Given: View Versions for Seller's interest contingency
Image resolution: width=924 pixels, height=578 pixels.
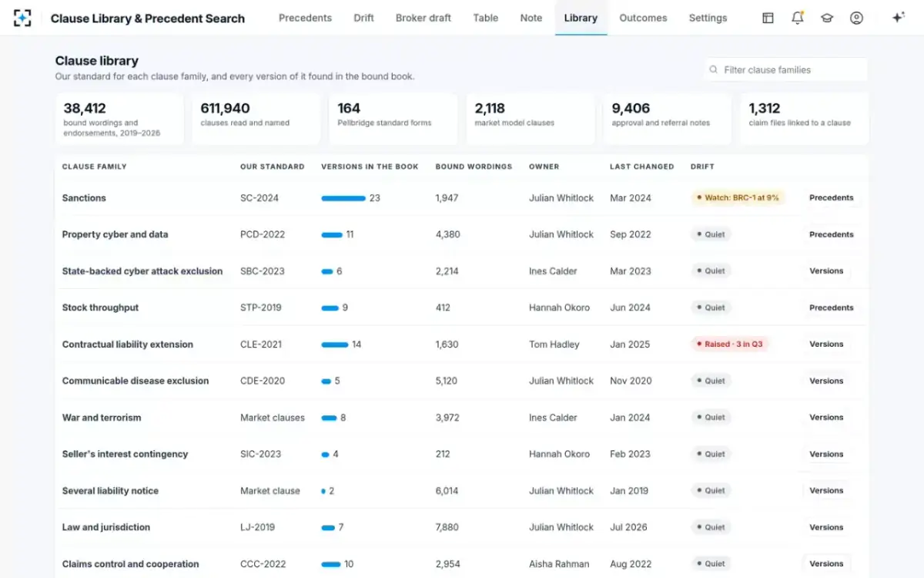Looking at the screenshot, I should pos(826,454).
